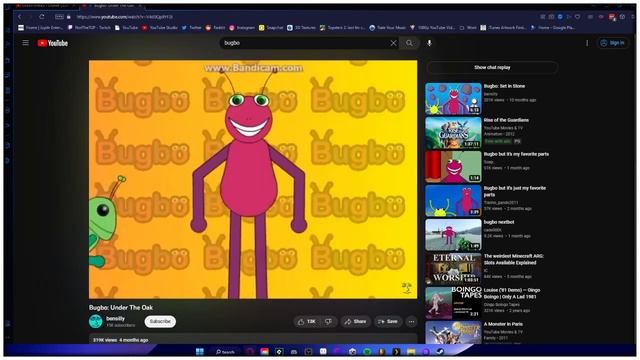Click the Bugbo video player
The height and width of the screenshot is (360, 640).
(x=253, y=180)
